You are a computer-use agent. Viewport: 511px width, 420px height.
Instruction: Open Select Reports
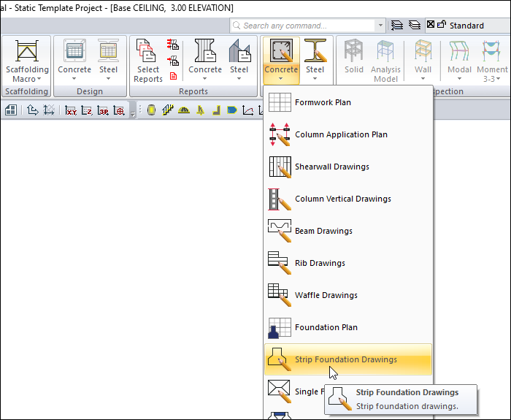pos(148,60)
